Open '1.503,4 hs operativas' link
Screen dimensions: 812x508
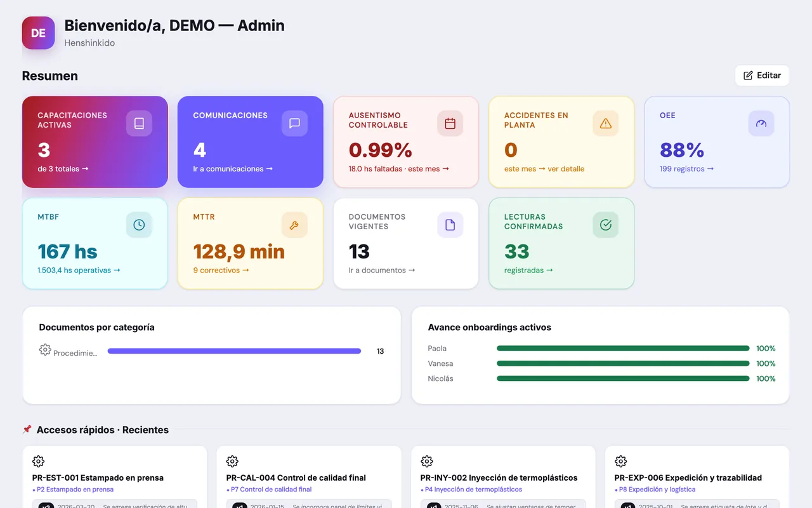79,271
